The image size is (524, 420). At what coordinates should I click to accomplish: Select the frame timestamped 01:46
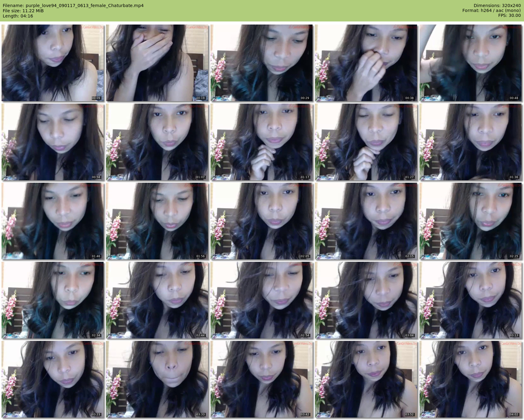(53, 221)
